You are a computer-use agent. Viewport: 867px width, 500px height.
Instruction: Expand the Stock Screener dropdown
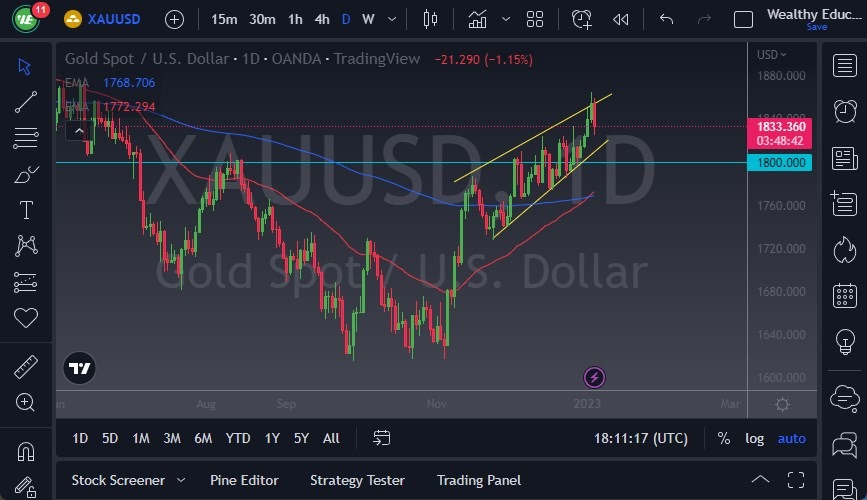[181, 480]
